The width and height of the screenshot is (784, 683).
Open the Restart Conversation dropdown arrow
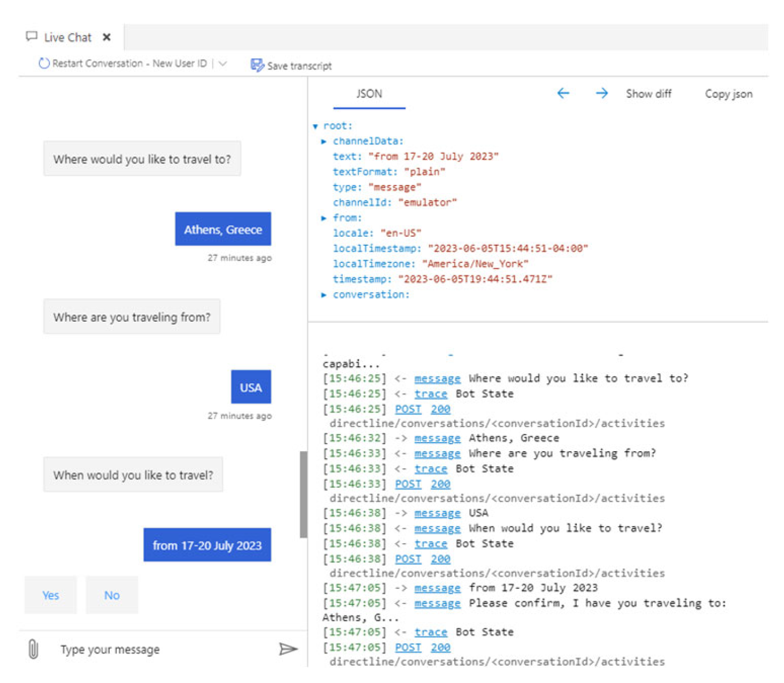(x=223, y=63)
